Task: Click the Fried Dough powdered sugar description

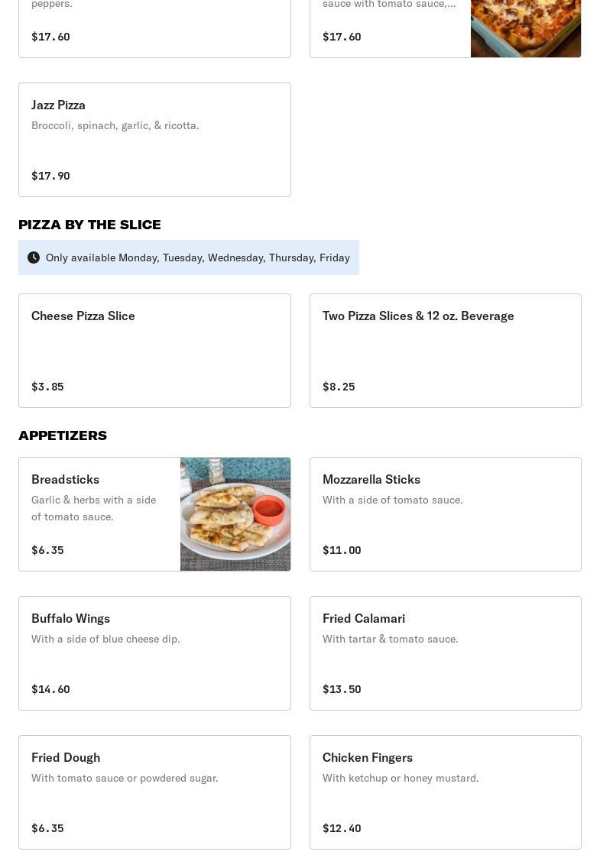Action: click(x=125, y=778)
